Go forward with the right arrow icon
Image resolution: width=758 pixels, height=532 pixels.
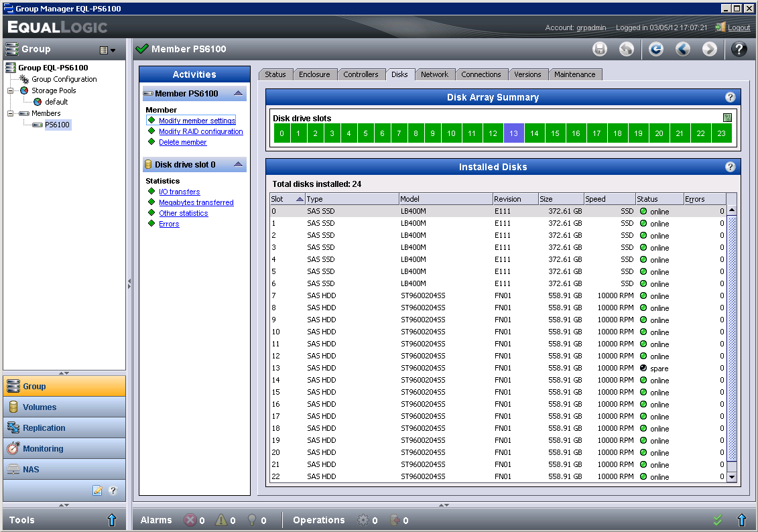pos(710,49)
